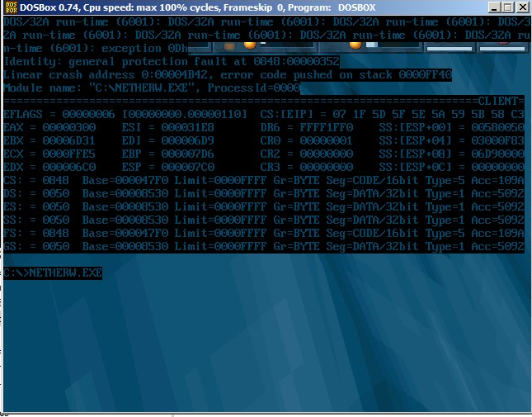Click the 'CR3 = 00000000' value
Image resolution: width=532 pixels, height=417 pixels.
307,167
